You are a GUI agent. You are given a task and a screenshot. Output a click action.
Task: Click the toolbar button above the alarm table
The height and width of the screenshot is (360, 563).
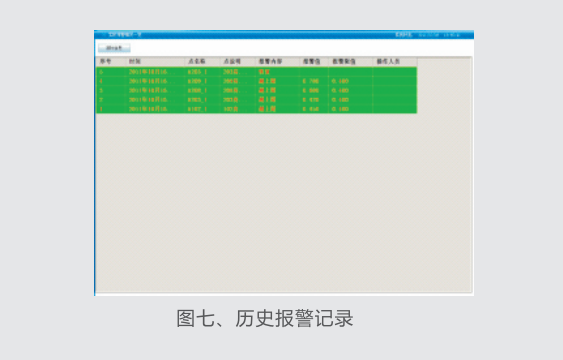point(114,48)
